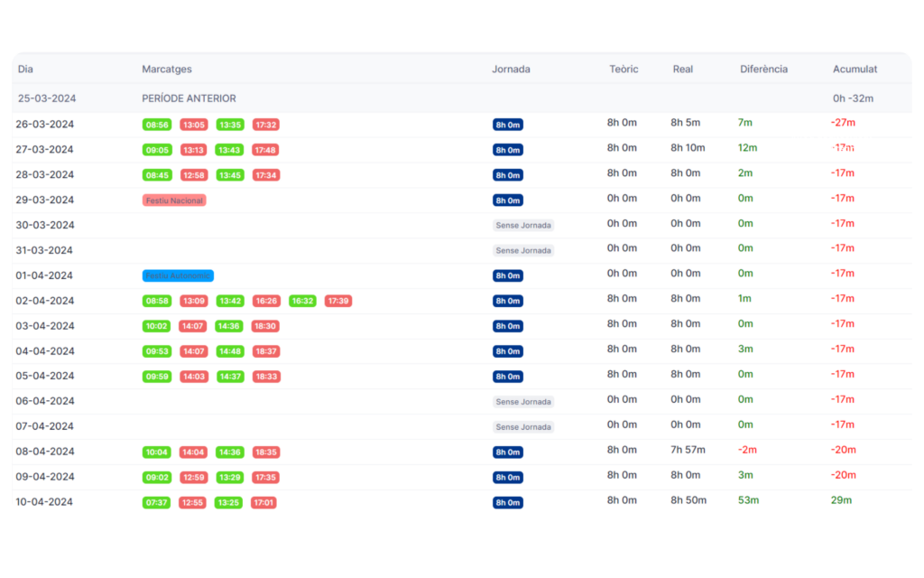Viewport: 924px width, 578px height.
Task: Click the Marcatges column header
Action: pyautogui.click(x=167, y=69)
